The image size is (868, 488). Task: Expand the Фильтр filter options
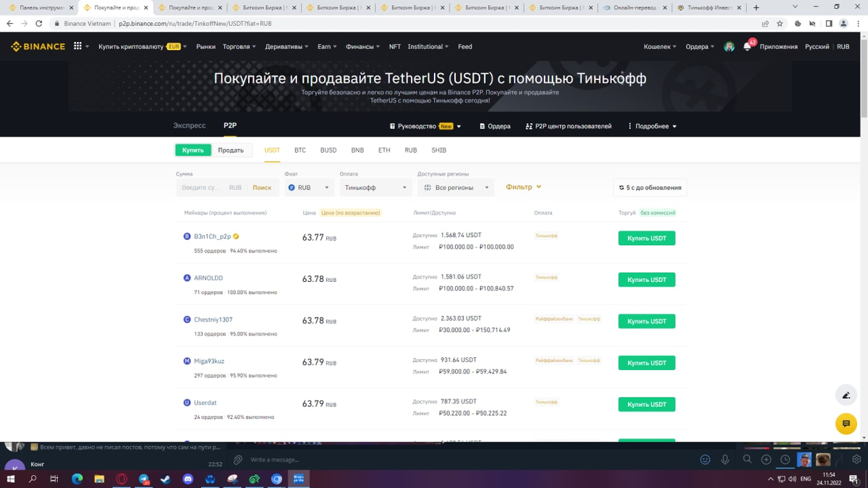click(x=524, y=187)
